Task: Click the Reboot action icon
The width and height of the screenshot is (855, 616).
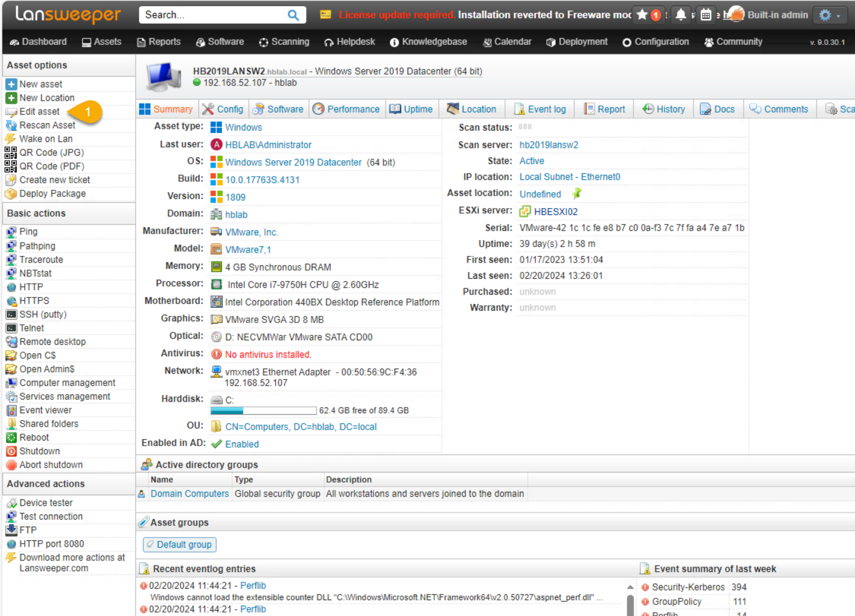Action: pyautogui.click(x=11, y=438)
